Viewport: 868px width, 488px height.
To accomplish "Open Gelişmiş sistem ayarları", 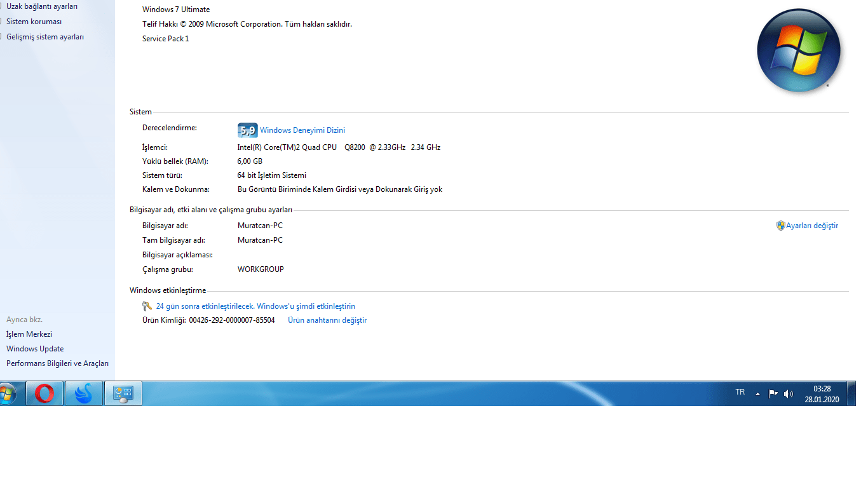I will pos(45,37).
